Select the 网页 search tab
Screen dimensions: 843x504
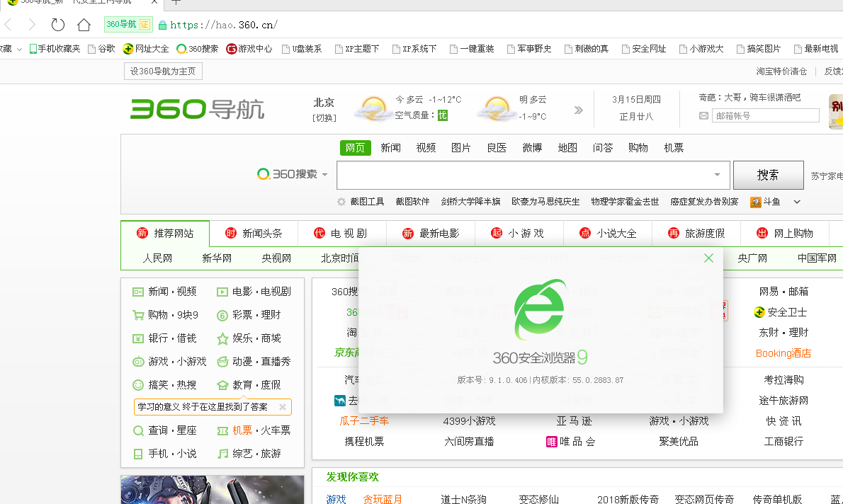point(356,148)
